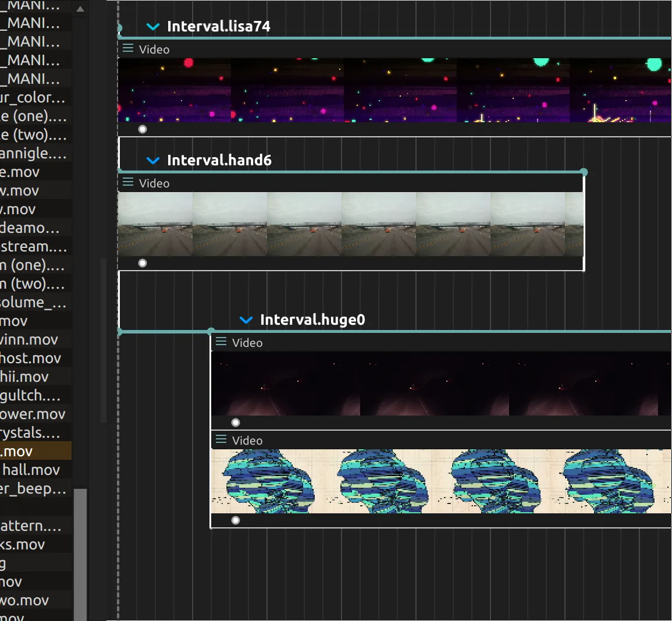Select start node of Interval.lisa74
Image resolution: width=672 pixels, height=621 pixels.
(120, 29)
